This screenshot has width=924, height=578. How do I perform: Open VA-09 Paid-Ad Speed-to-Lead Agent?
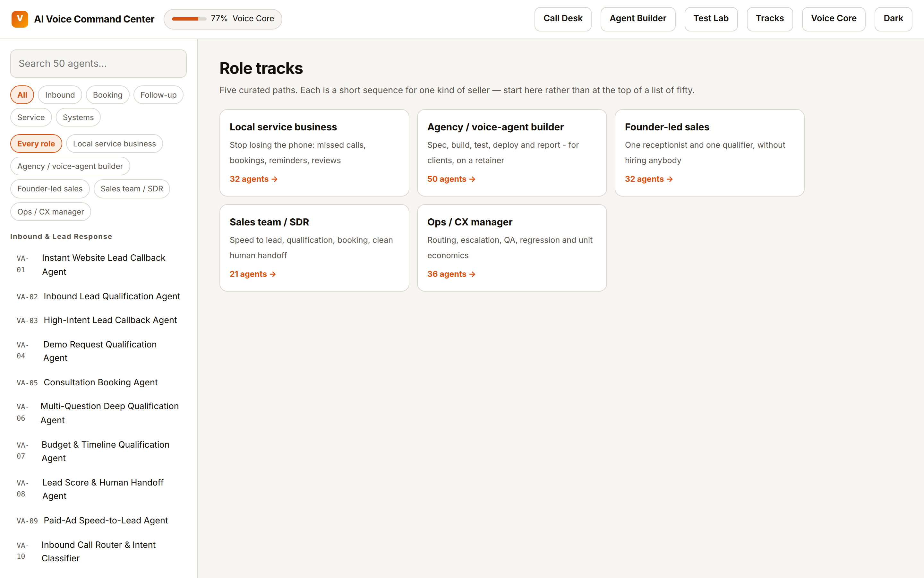[98, 520]
